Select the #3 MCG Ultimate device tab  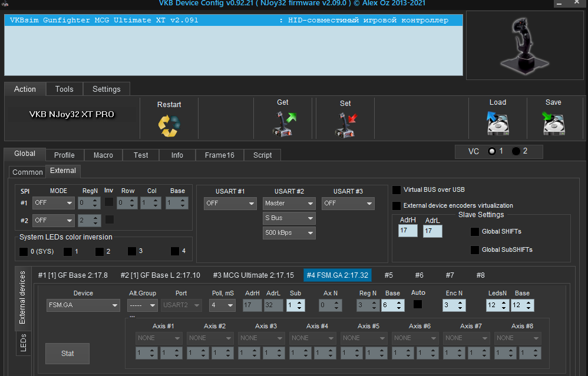[253, 275]
